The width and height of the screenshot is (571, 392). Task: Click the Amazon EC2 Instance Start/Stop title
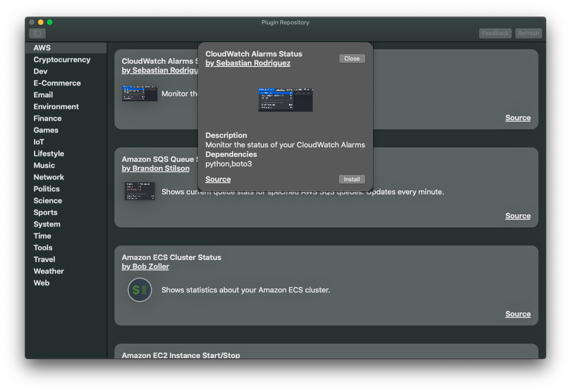point(181,355)
